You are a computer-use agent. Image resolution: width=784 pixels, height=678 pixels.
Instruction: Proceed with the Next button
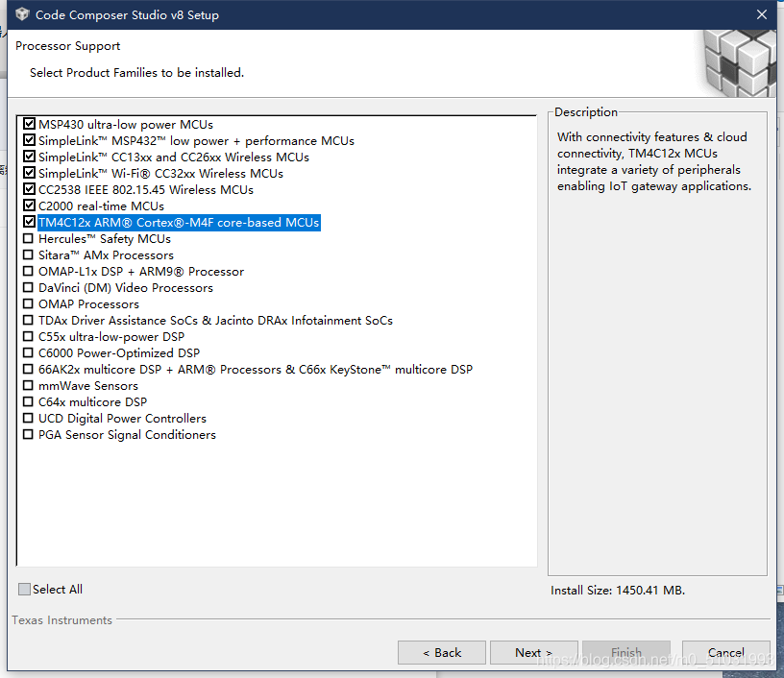[x=533, y=653]
